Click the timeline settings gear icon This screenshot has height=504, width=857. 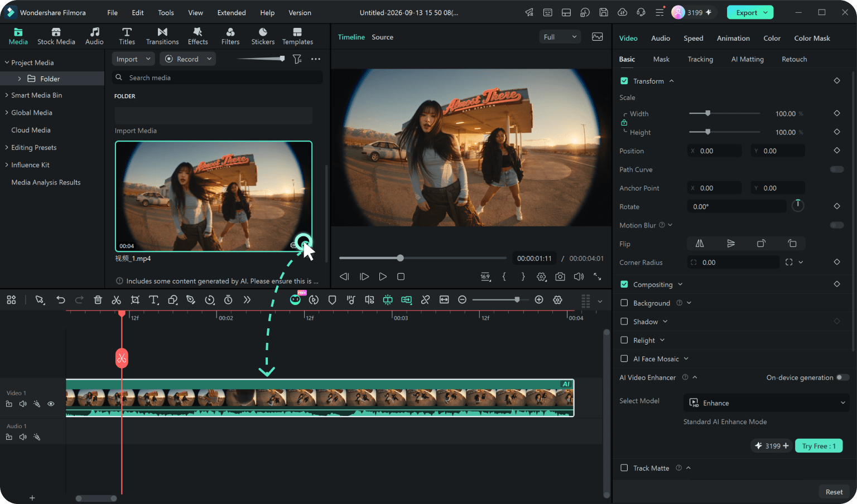pyautogui.click(x=557, y=300)
